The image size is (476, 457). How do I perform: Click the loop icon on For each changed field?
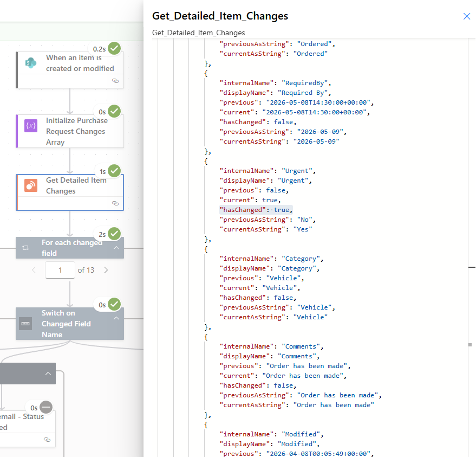pyautogui.click(x=25, y=248)
